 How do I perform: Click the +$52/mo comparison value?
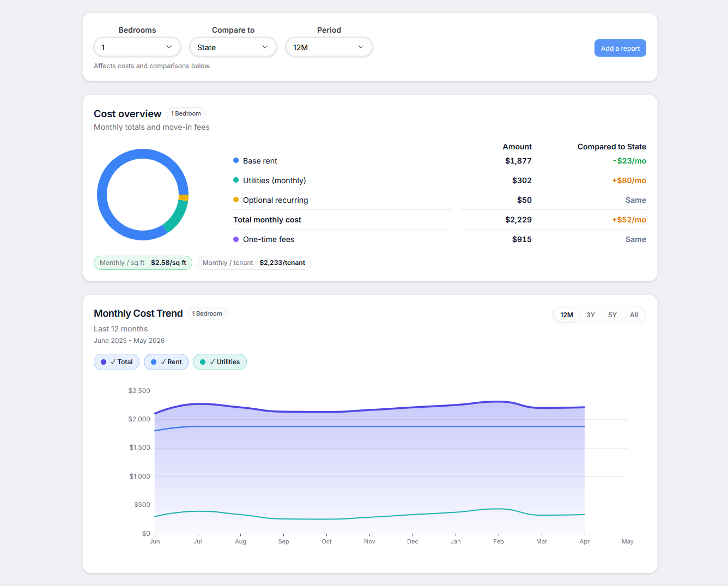coord(629,220)
